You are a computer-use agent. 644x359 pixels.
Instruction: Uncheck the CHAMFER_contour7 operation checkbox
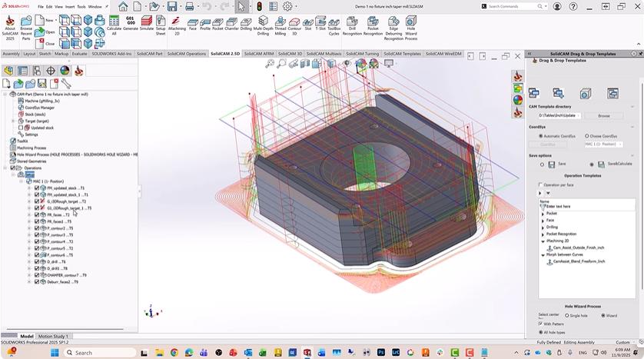coord(37,275)
